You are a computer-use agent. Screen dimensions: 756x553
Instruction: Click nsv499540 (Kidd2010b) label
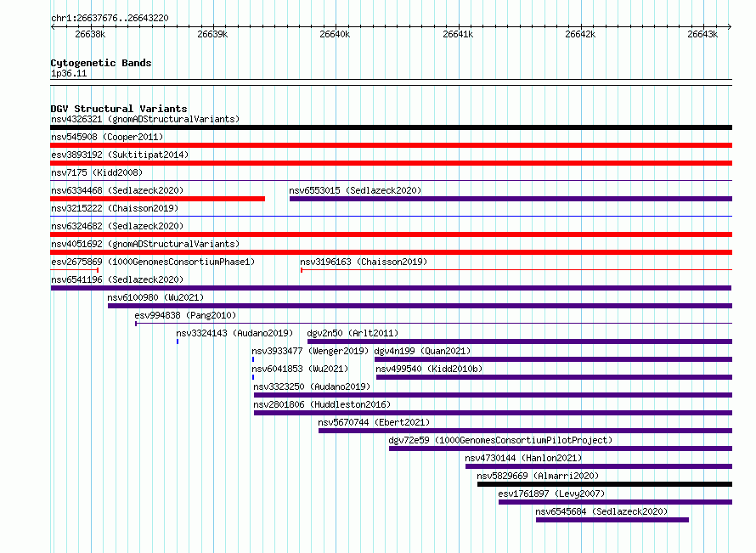coord(429,369)
